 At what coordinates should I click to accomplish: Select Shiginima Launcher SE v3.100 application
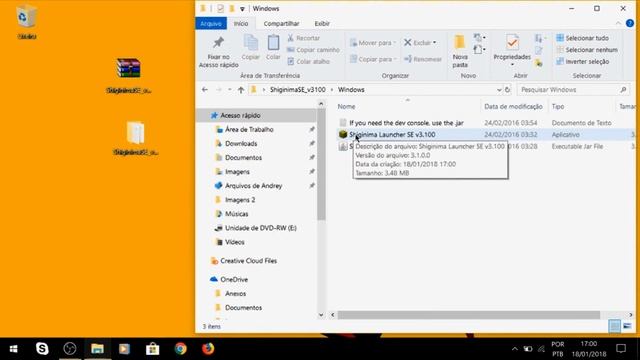click(392, 135)
